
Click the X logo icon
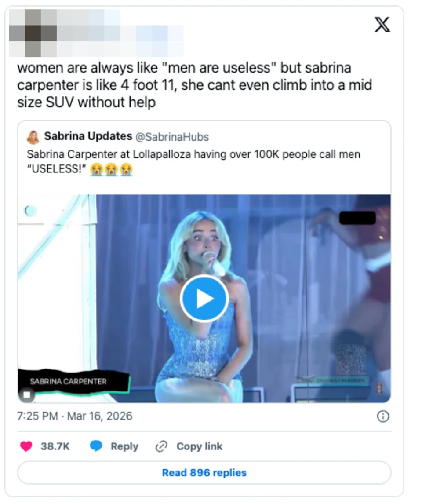click(x=382, y=25)
